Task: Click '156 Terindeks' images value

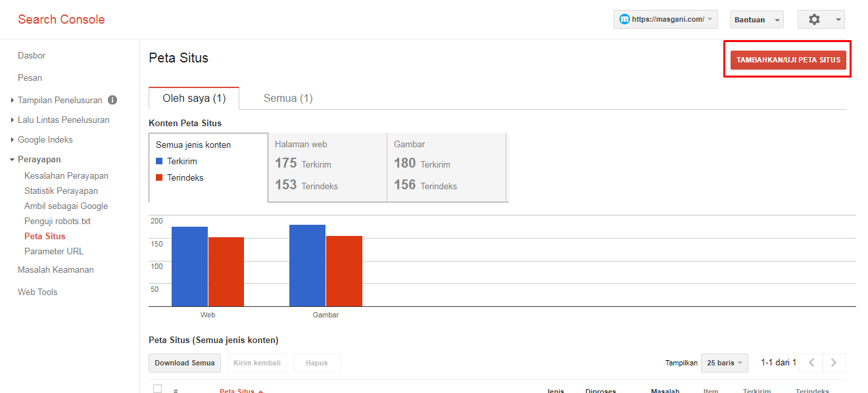Action: tap(425, 185)
